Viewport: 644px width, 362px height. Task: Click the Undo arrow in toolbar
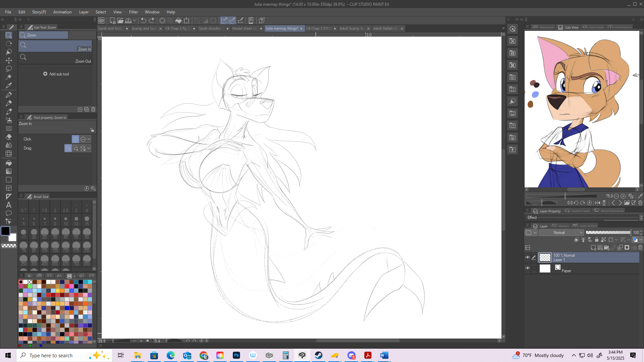(144, 20)
